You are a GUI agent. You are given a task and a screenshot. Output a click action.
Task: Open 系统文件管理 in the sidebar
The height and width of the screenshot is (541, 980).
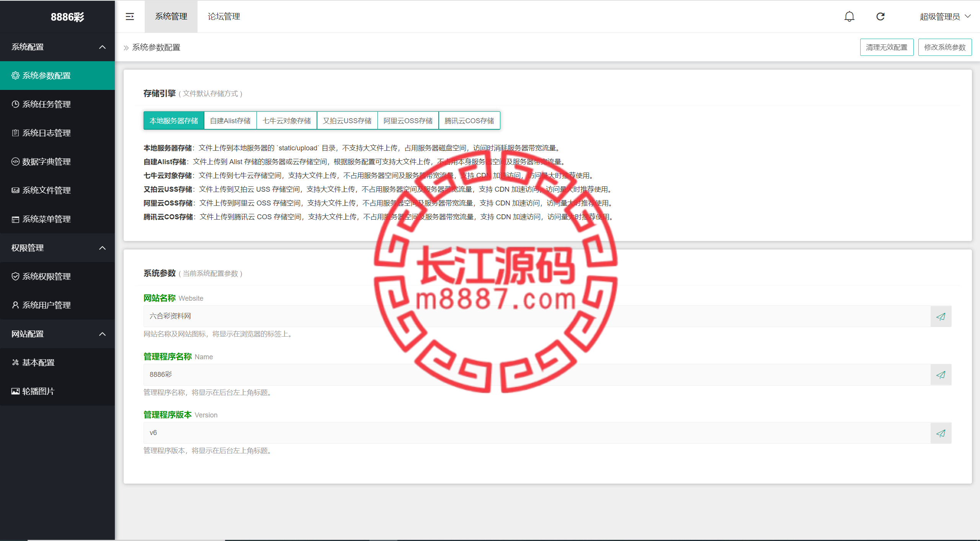click(57, 190)
